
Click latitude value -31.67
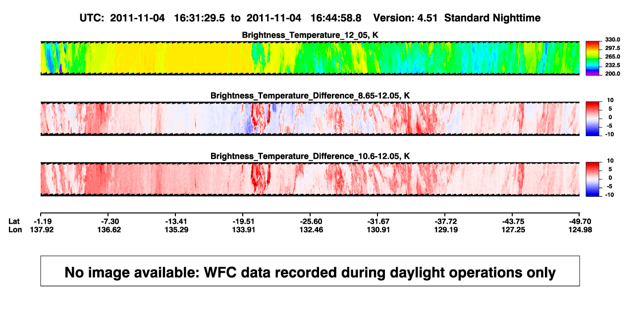click(379, 221)
